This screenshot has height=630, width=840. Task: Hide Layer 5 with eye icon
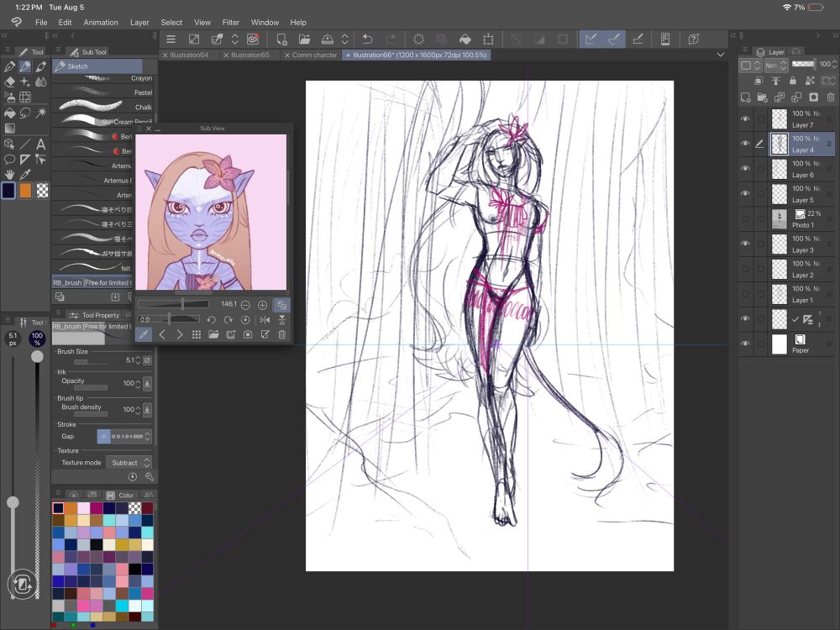(745, 193)
